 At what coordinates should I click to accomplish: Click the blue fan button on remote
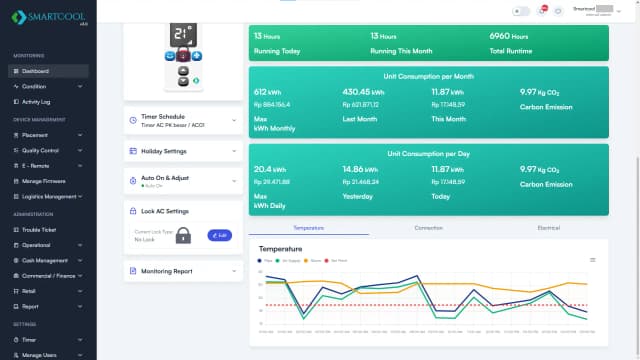pos(170,56)
